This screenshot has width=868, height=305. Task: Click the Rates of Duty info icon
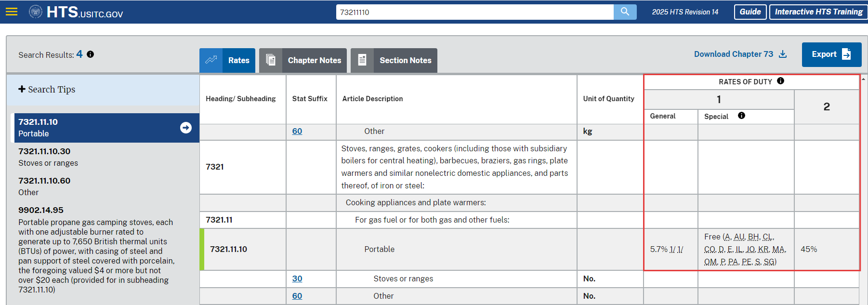[781, 81]
